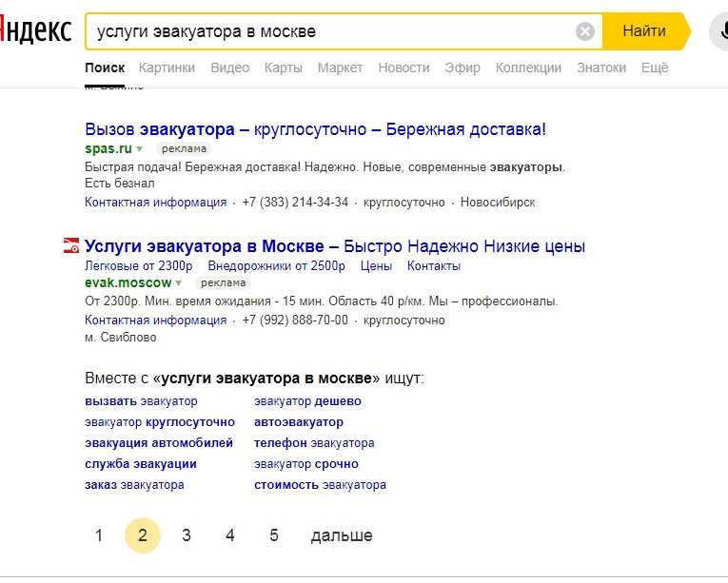
Task: Open evak.moscow Контактная информация link
Action: (155, 321)
